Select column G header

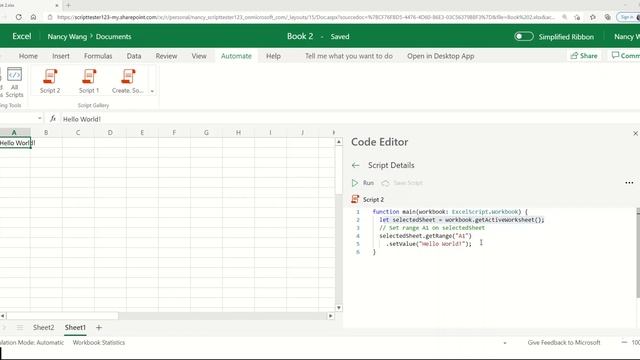[206, 132]
